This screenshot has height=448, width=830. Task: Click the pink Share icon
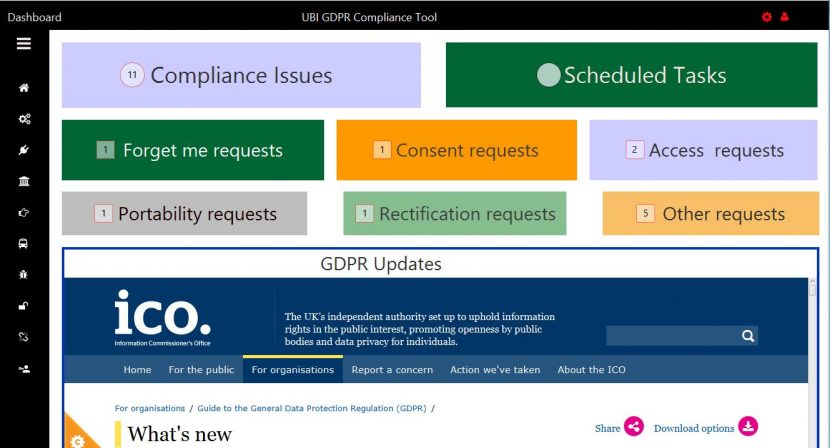tap(634, 426)
